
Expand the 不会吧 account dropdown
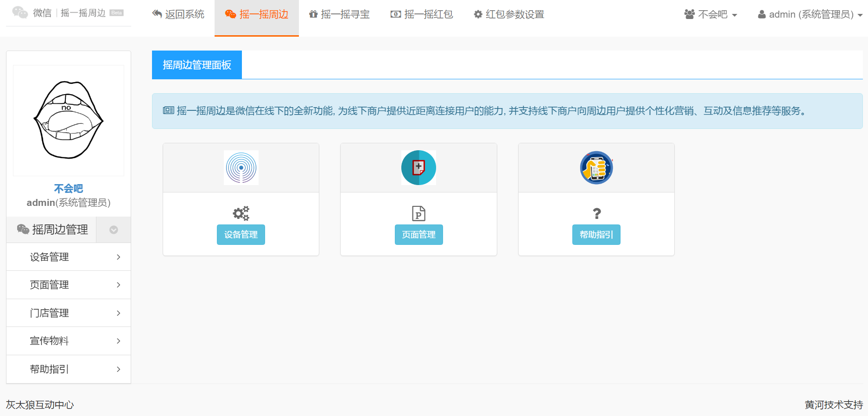click(710, 14)
